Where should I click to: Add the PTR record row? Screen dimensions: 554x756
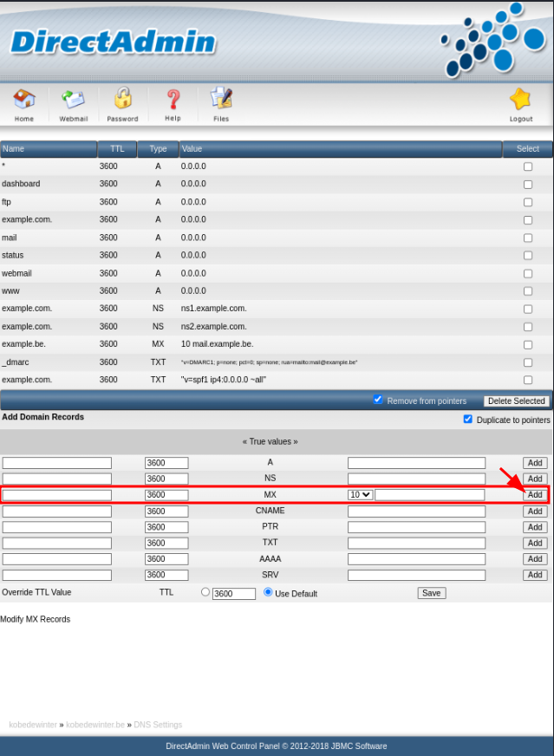click(x=535, y=527)
